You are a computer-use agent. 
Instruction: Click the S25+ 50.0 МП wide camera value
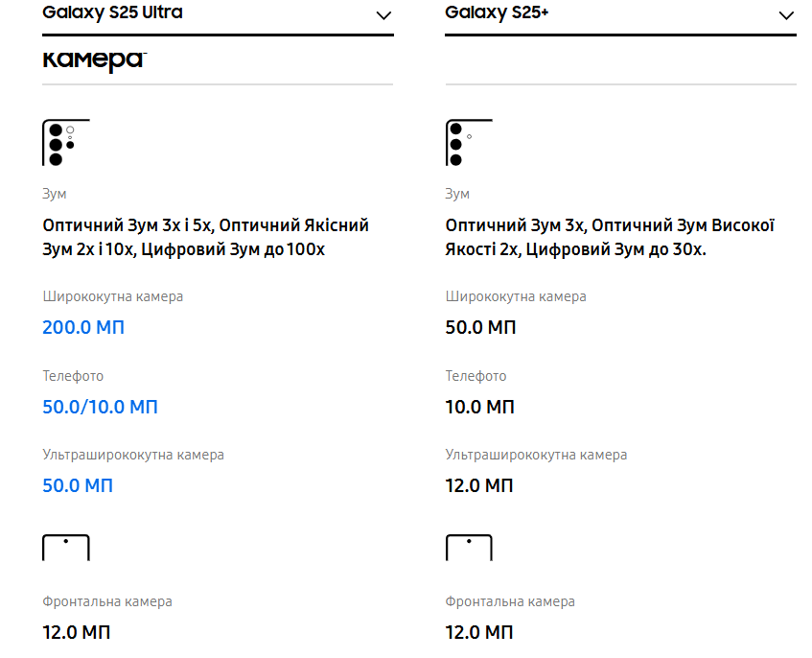(480, 327)
